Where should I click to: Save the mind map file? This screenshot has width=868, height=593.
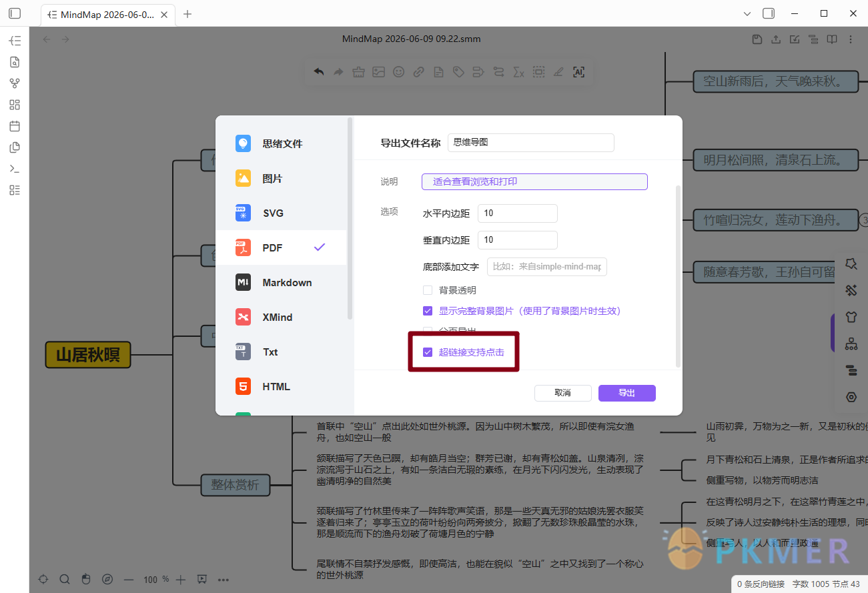click(757, 39)
